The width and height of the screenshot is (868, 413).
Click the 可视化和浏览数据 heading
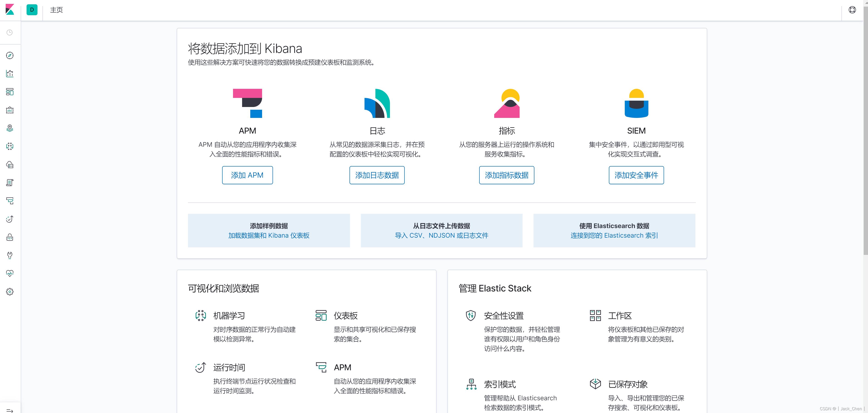[223, 288]
